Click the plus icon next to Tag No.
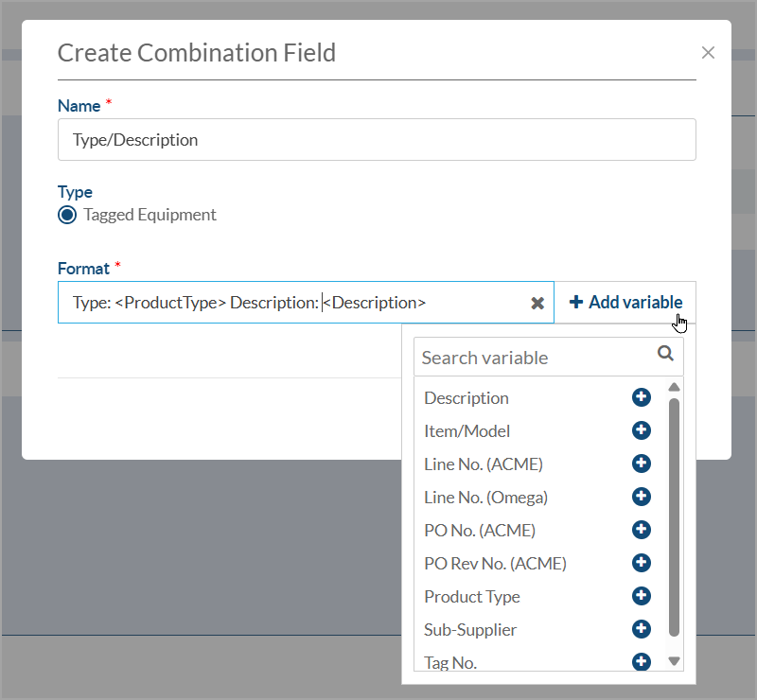This screenshot has width=757, height=700. 641,661
